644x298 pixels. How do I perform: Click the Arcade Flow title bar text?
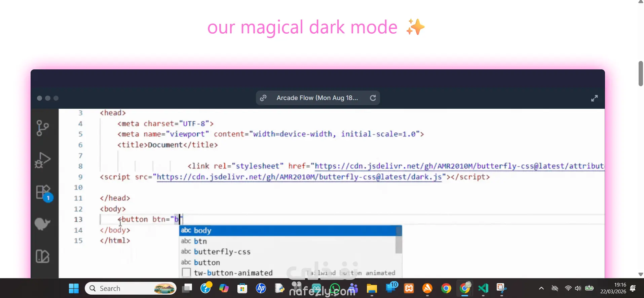[317, 98]
